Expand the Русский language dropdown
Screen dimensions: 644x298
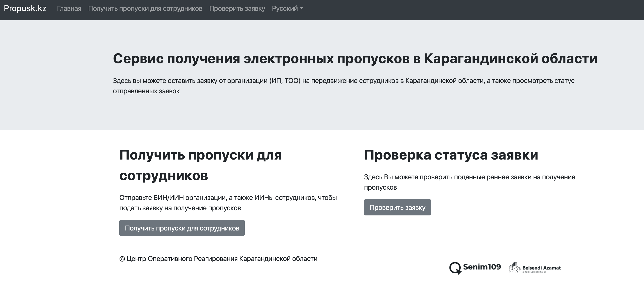(287, 9)
